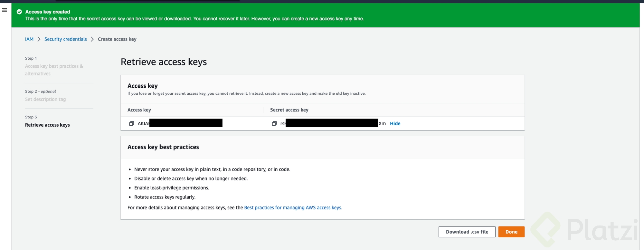Click the 'Access key' column header
The image size is (644, 250).
pyautogui.click(x=139, y=110)
